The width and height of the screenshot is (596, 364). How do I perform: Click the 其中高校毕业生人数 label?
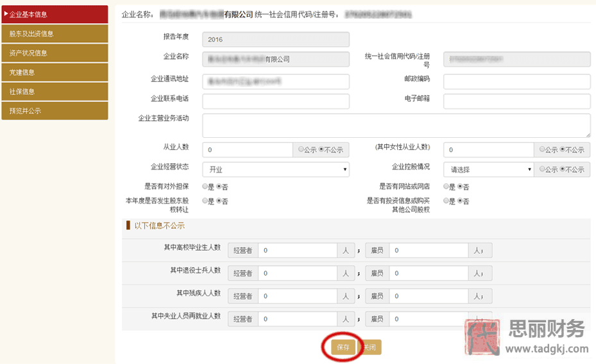pos(192,247)
